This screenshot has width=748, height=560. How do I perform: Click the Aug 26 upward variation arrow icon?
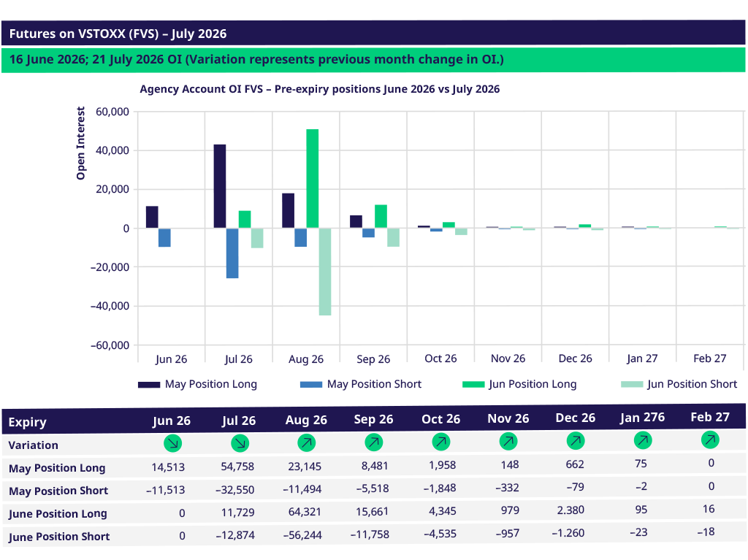(307, 442)
